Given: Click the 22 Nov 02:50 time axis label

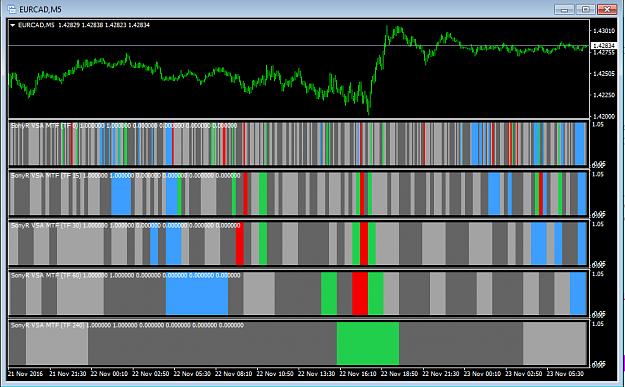Looking at the screenshot, I should 150,374.
